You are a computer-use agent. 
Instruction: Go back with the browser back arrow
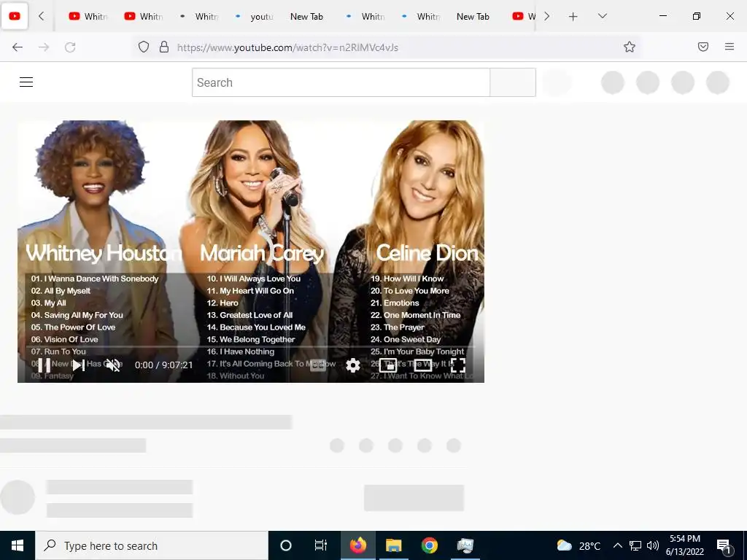(x=18, y=47)
